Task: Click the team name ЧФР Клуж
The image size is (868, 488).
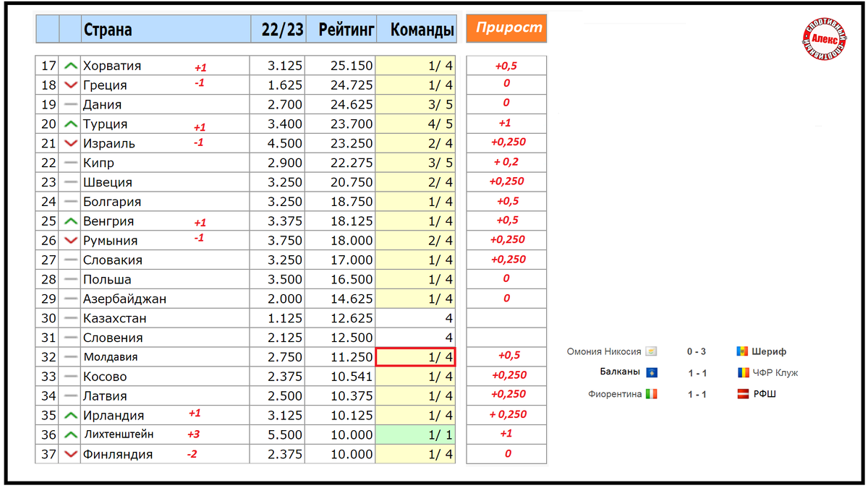Action: click(x=775, y=373)
